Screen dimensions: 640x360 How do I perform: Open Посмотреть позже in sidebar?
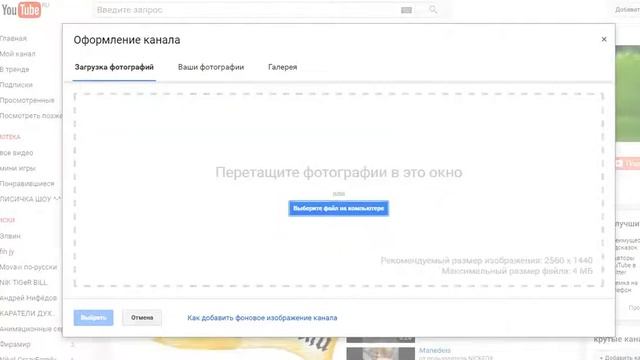pyautogui.click(x=31, y=116)
